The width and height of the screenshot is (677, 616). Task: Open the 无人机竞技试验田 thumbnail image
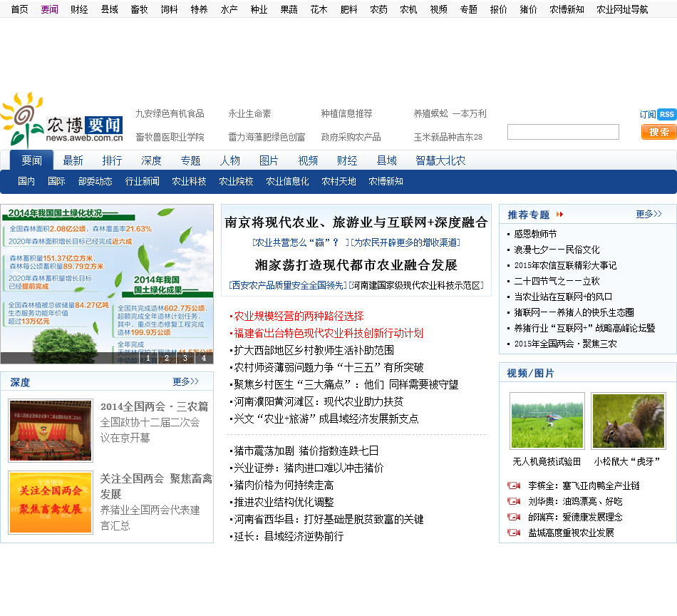tap(547, 421)
